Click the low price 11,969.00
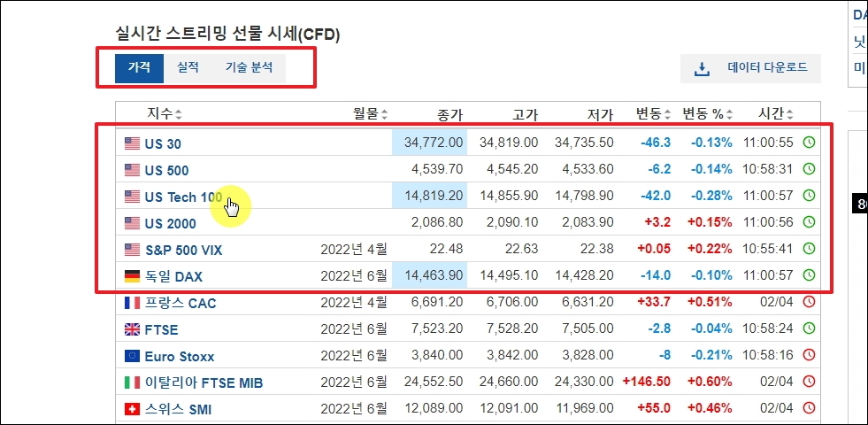Image resolution: width=868 pixels, height=425 pixels. tap(584, 408)
